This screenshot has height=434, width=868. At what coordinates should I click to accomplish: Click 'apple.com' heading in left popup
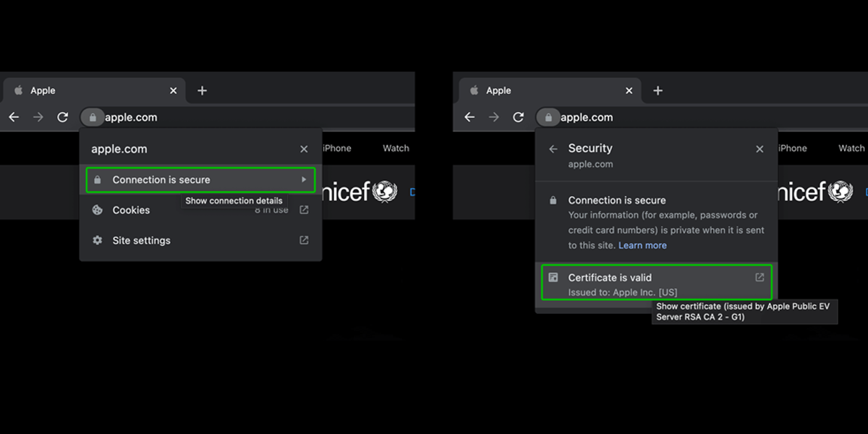click(x=119, y=149)
